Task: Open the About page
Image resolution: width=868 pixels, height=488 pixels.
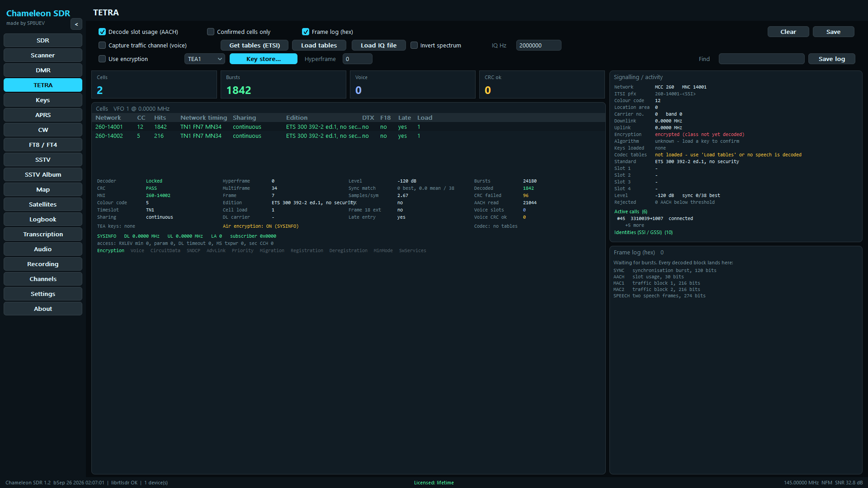Action: tap(43, 309)
